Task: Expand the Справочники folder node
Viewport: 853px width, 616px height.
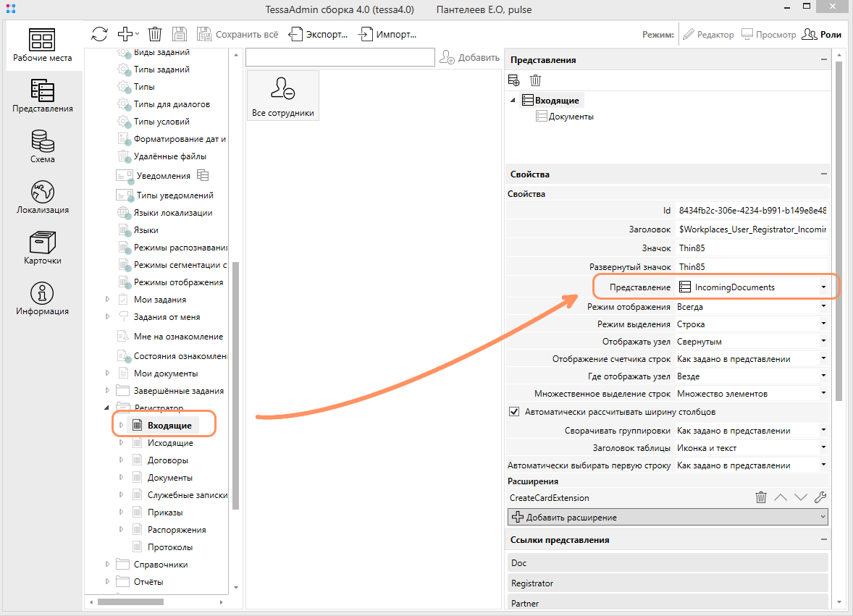Action: [x=107, y=565]
